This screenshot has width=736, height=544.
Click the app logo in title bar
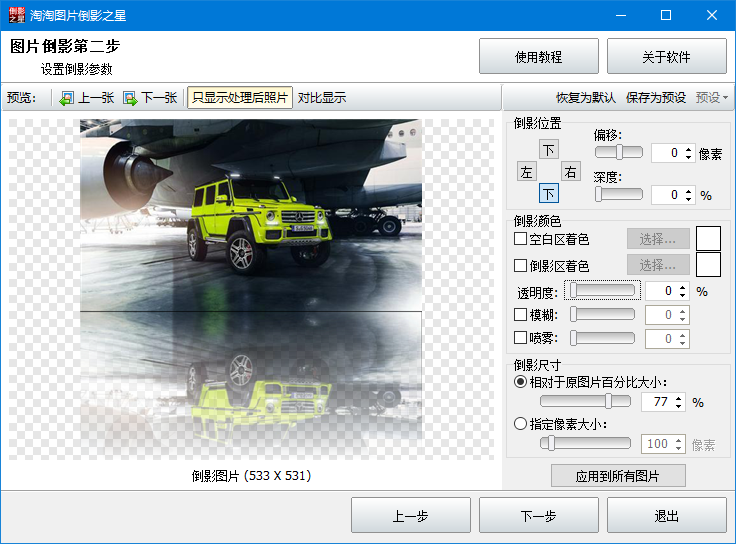coord(15,15)
